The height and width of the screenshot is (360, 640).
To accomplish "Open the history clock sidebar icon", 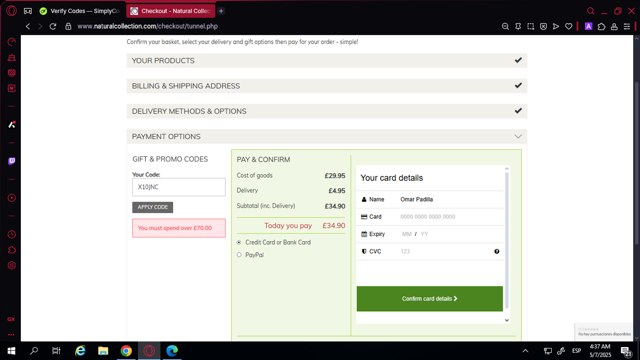I will coord(11,234).
